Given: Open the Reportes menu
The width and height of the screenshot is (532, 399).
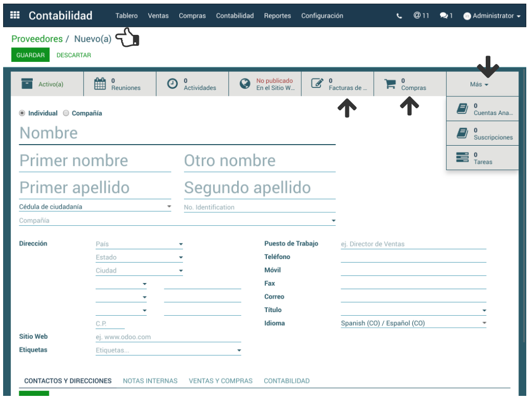Looking at the screenshot, I should [x=277, y=16].
